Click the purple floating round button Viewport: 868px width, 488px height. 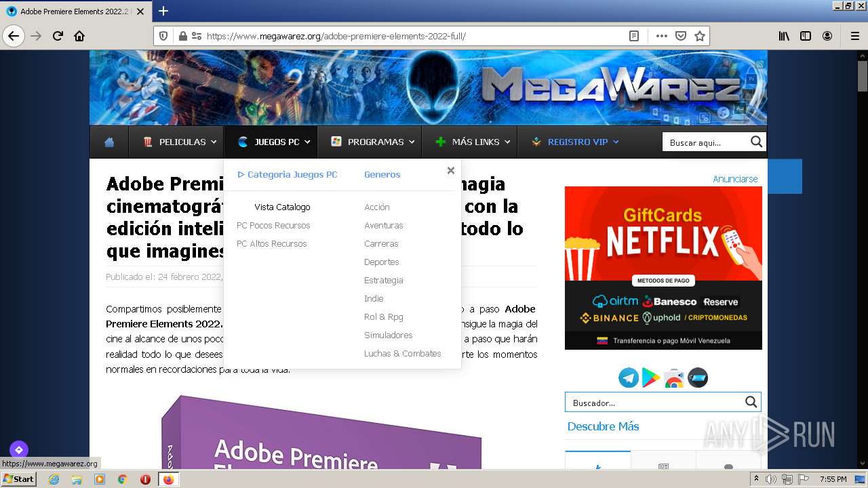pyautogui.click(x=18, y=449)
